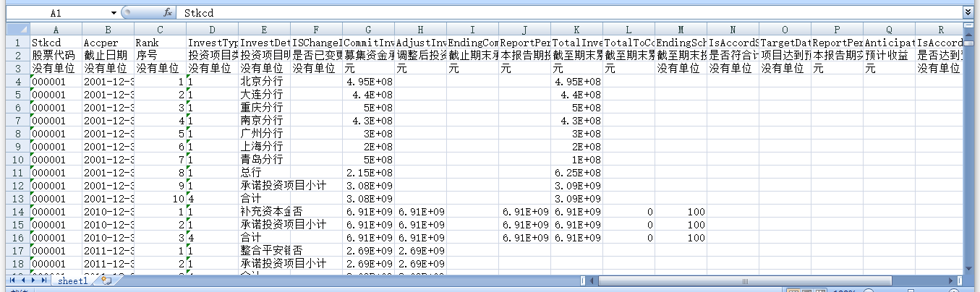Select column K header
The height and width of the screenshot is (292, 980).
[x=576, y=30]
